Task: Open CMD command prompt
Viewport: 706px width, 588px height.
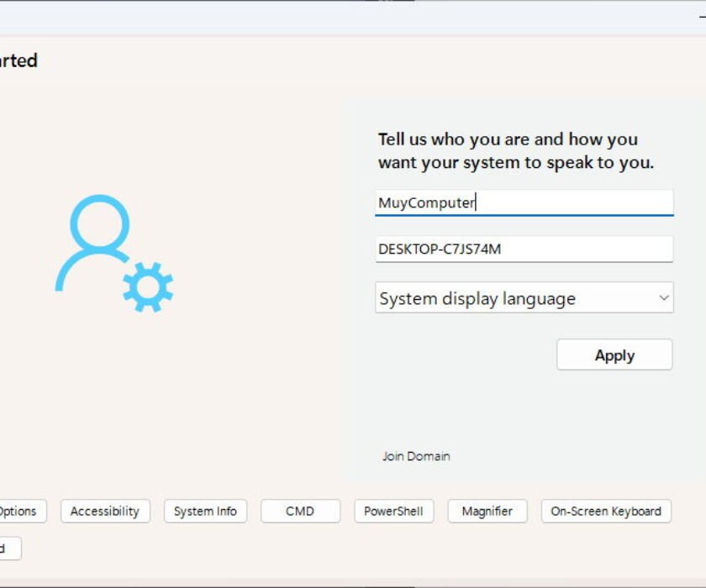Action: pyautogui.click(x=300, y=511)
